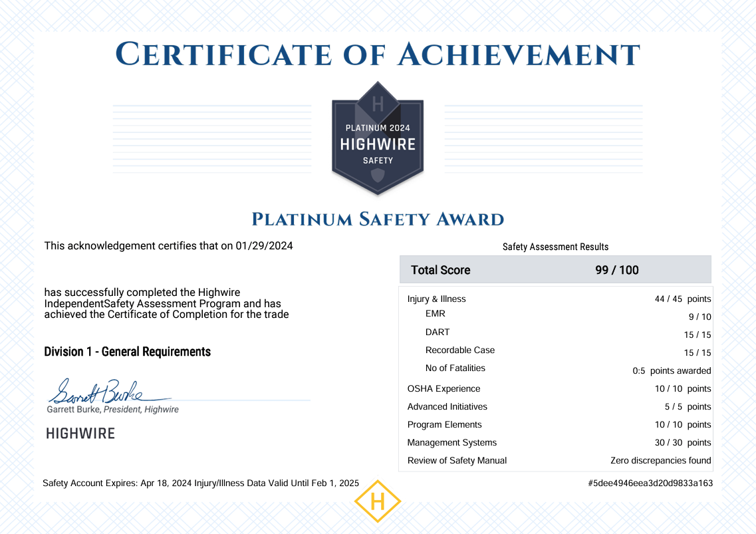Click the HIGHWIRE wordmark logo

click(80, 434)
